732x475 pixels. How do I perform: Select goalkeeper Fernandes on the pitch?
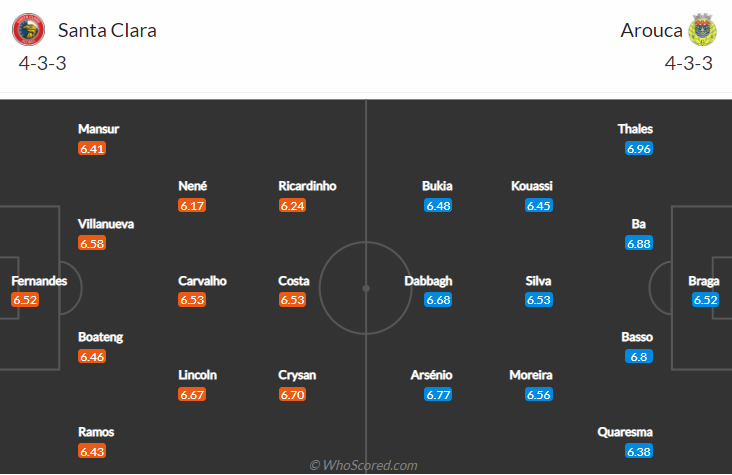click(x=39, y=281)
